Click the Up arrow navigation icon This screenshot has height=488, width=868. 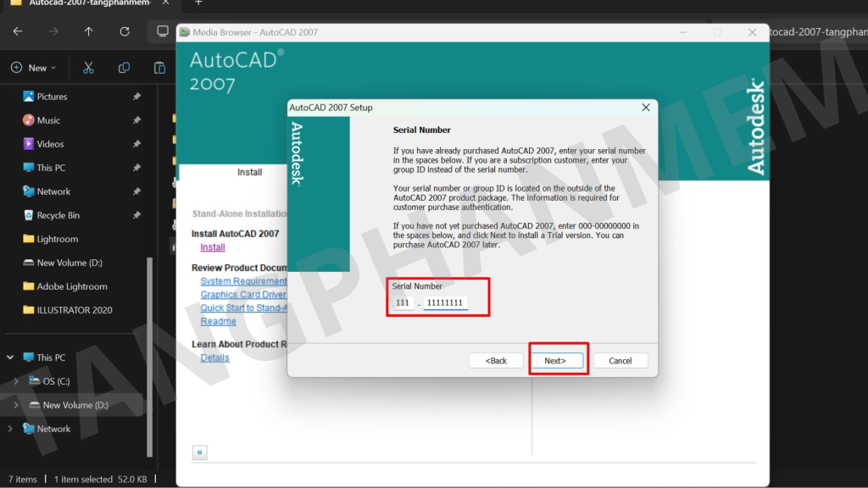89,31
